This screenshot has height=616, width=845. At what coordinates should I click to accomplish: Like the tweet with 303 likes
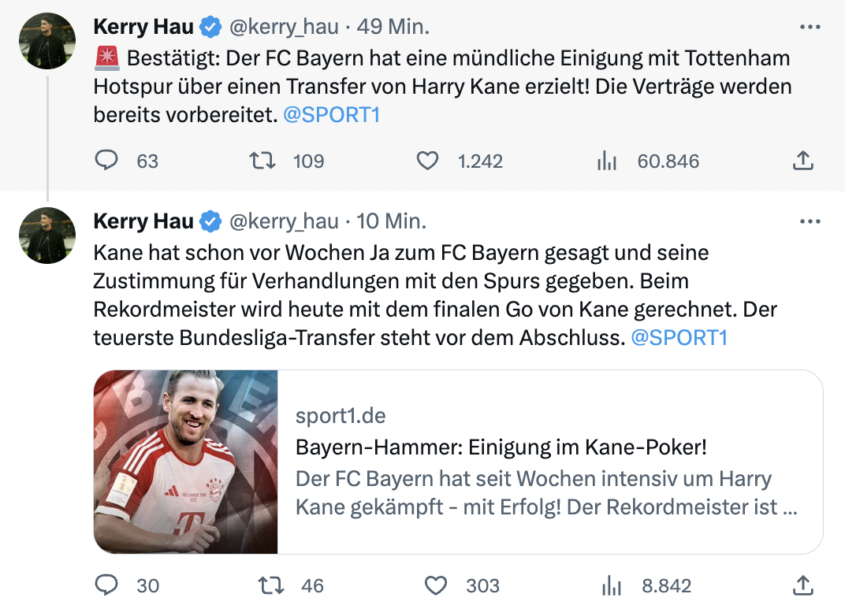436,585
